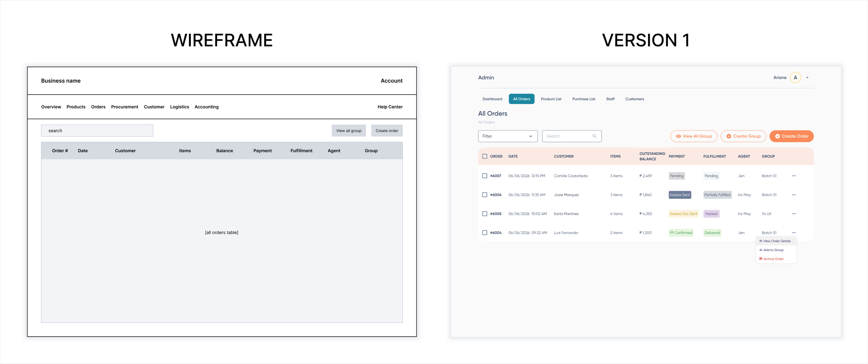Check the box for order #6006
The width and height of the screenshot is (868, 364).
(x=485, y=195)
